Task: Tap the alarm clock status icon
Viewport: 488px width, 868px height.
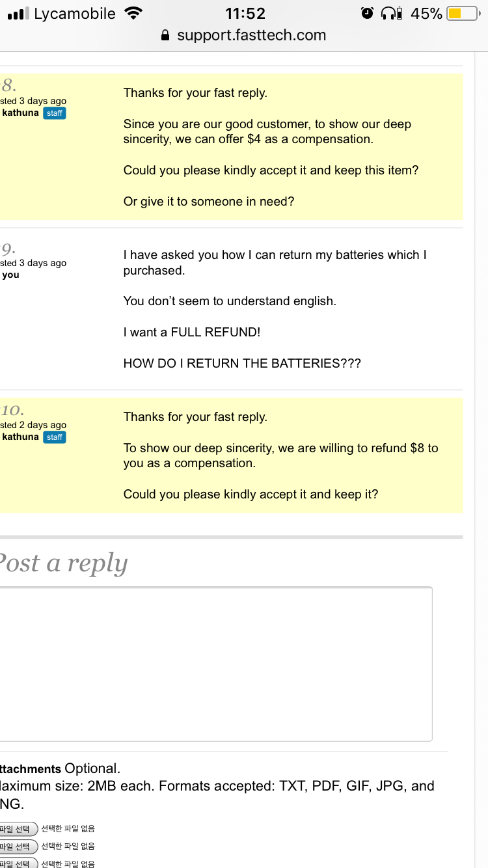Action: point(367,13)
